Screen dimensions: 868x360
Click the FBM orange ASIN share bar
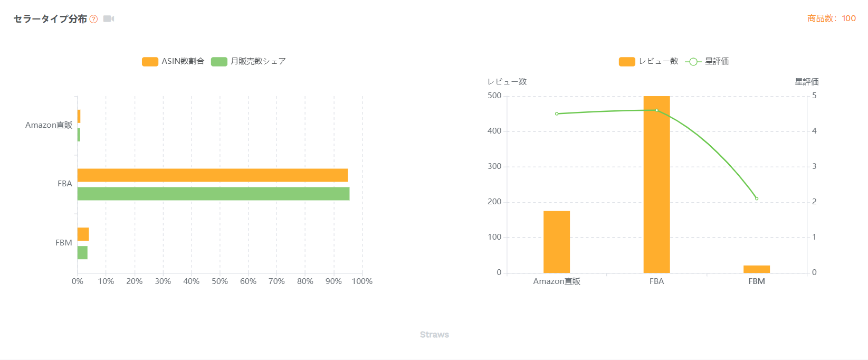pos(83,234)
